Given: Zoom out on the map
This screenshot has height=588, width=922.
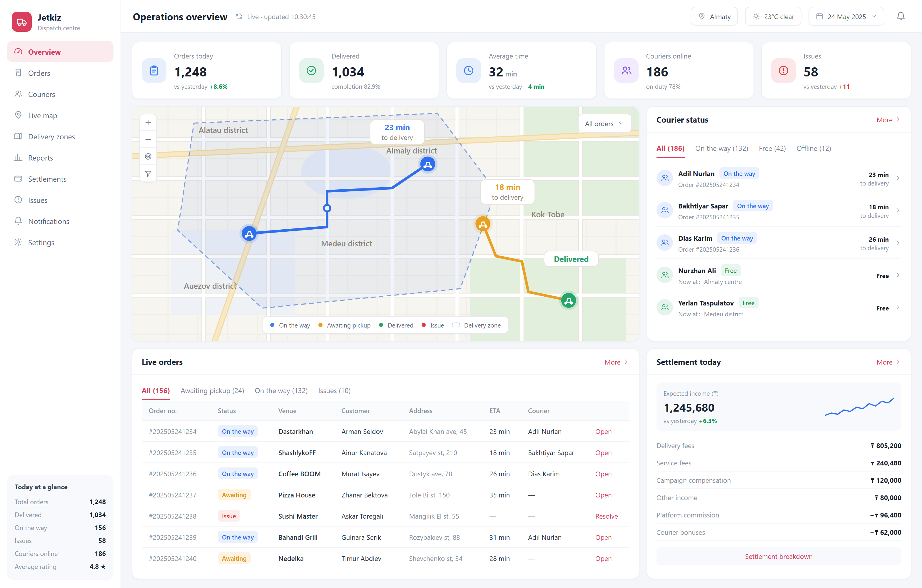Looking at the screenshot, I should pyautogui.click(x=148, y=139).
